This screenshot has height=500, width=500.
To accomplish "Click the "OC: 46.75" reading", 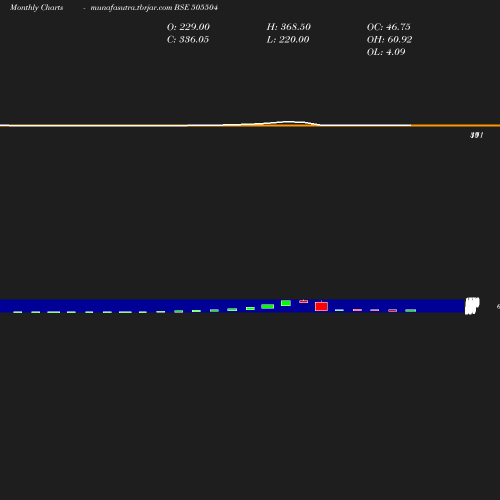I will pyautogui.click(x=389, y=27).
